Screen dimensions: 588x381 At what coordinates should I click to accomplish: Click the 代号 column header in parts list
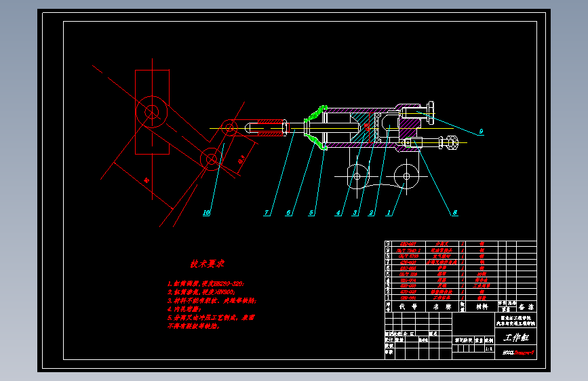pyautogui.click(x=408, y=306)
